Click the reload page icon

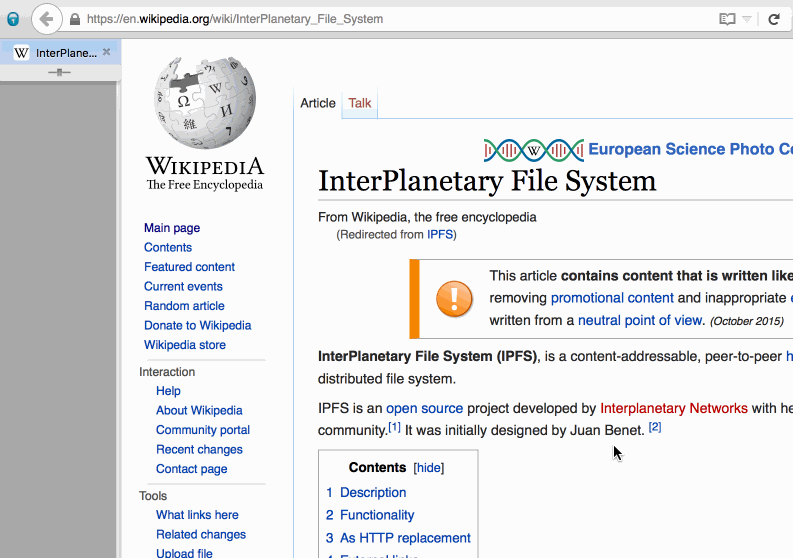click(x=774, y=19)
